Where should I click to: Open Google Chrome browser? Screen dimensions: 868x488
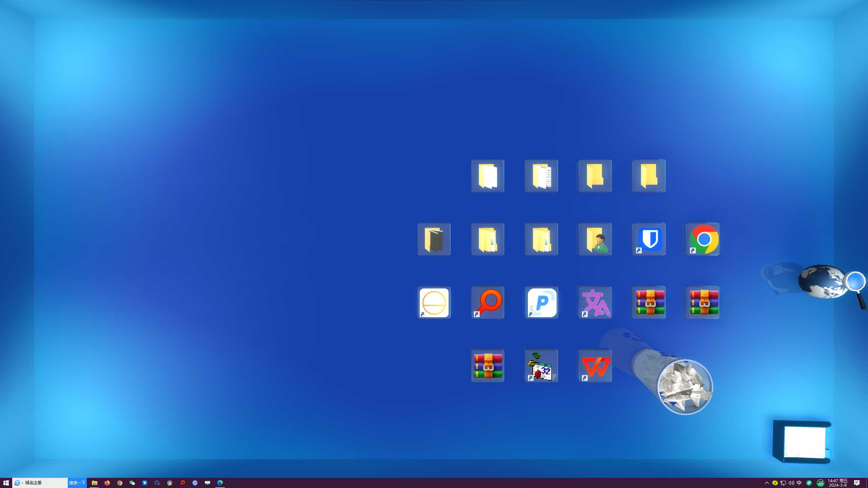(x=702, y=239)
